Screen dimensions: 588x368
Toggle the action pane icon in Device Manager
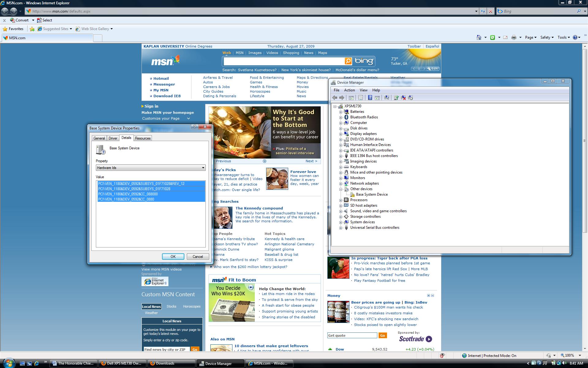tap(377, 98)
